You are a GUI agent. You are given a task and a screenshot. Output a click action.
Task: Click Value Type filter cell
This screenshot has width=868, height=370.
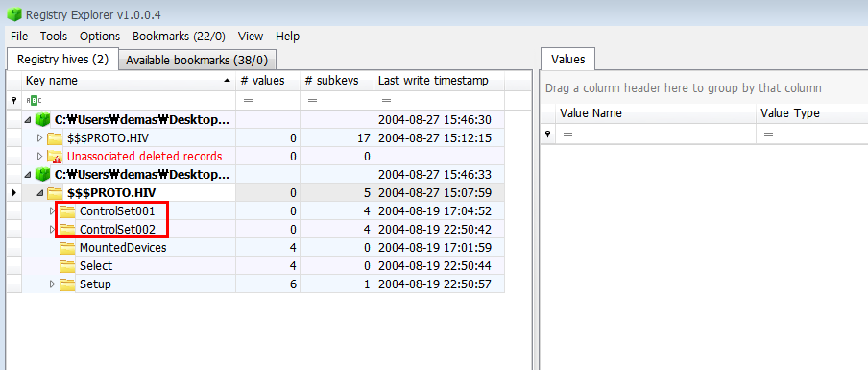point(811,134)
